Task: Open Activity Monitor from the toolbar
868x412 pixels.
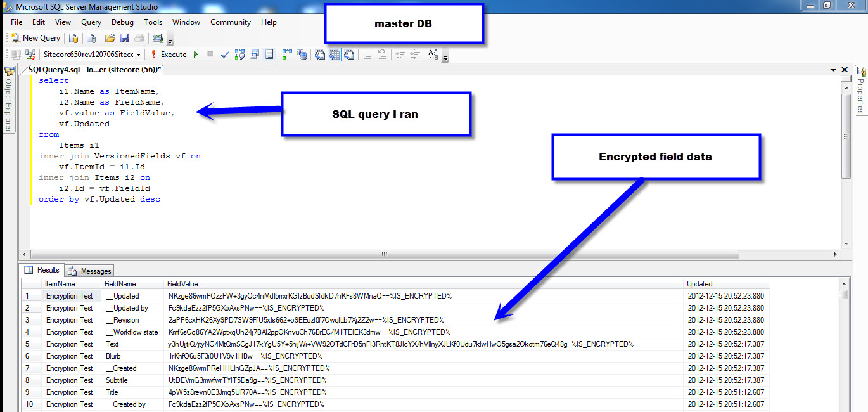Action: pos(158,38)
